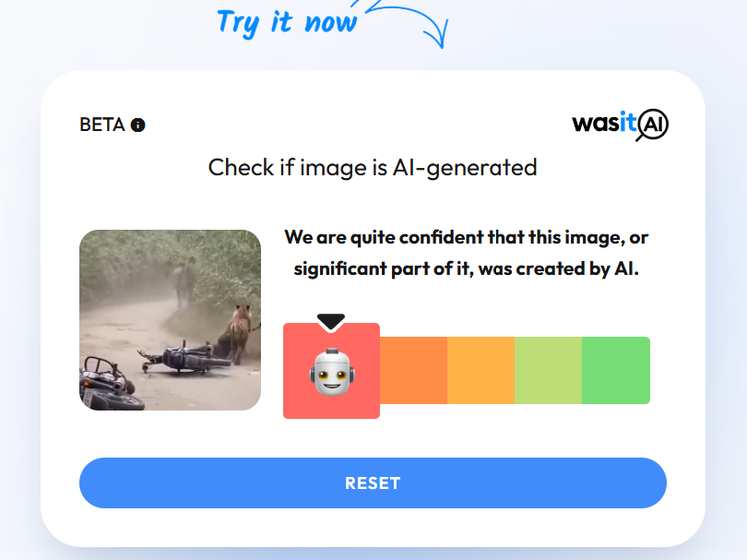Open the uploaded tiger motorcycle thumbnail
Viewport: 747px width, 560px height.
(170, 320)
